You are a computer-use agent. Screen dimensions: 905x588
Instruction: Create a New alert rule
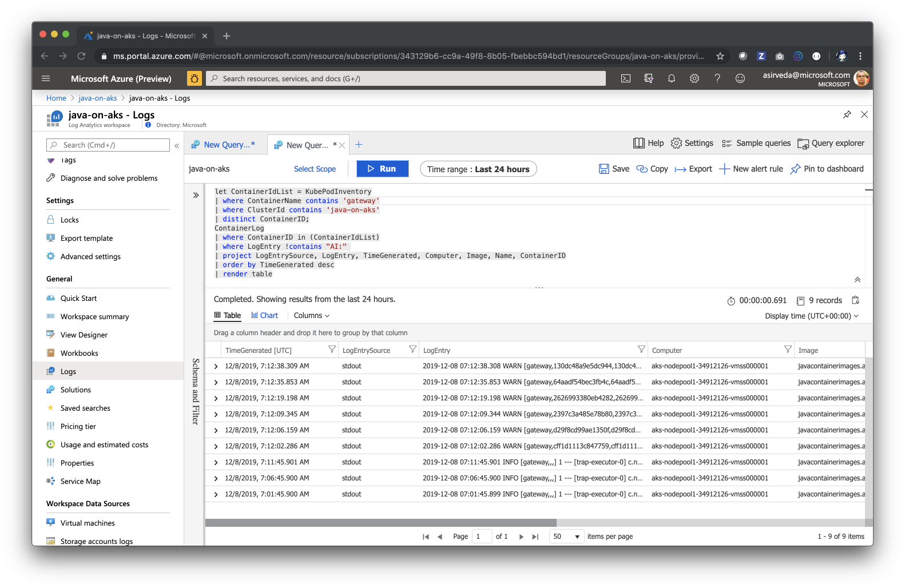pos(751,169)
